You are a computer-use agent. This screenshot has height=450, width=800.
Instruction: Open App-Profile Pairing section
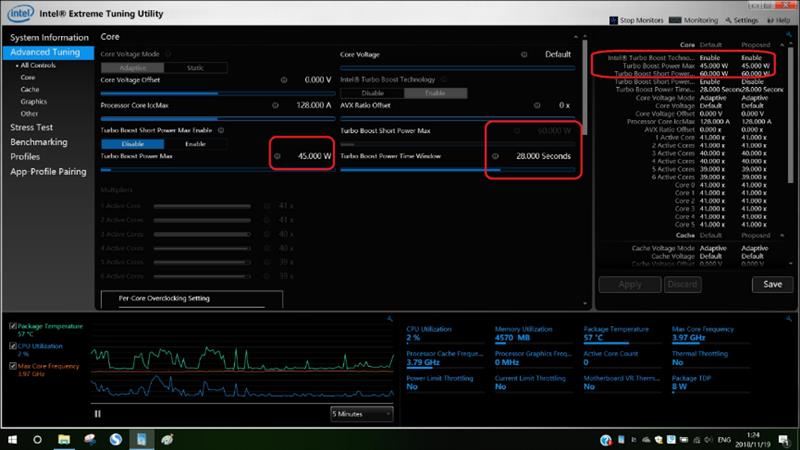[x=48, y=172]
